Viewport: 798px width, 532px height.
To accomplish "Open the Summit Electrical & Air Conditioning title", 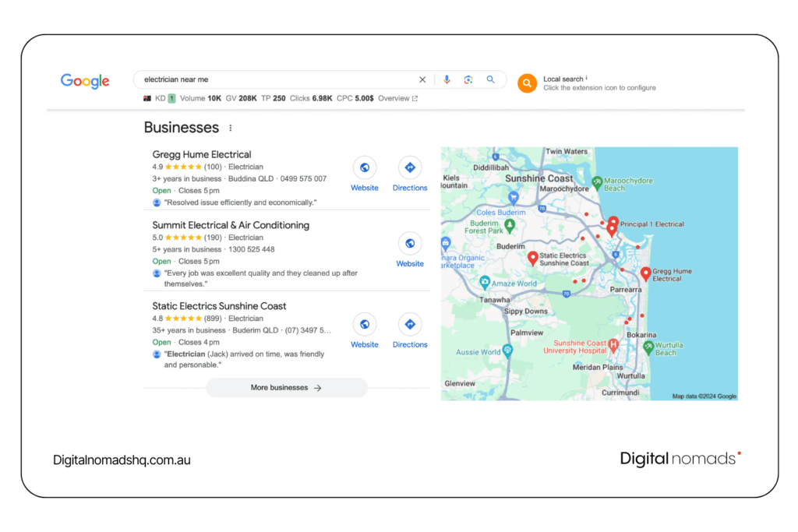I will 231,225.
